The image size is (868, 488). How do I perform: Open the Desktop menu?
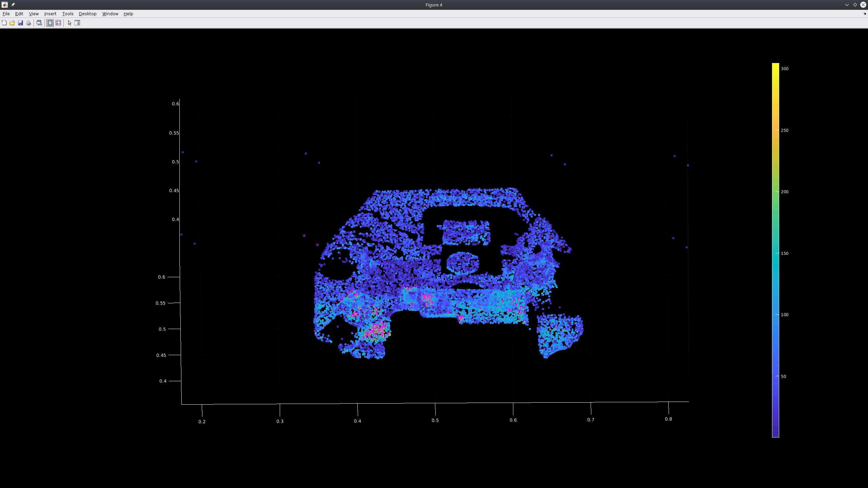pos(87,14)
